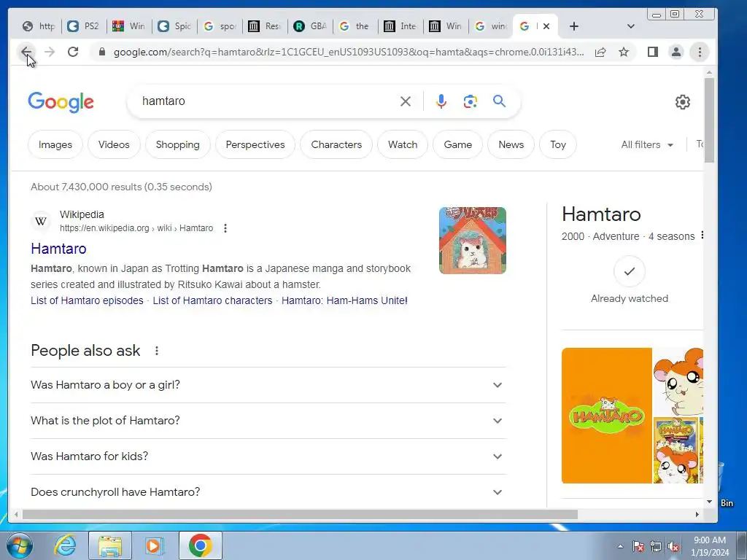Click the horizontal scrollbar thumb

coord(300,515)
